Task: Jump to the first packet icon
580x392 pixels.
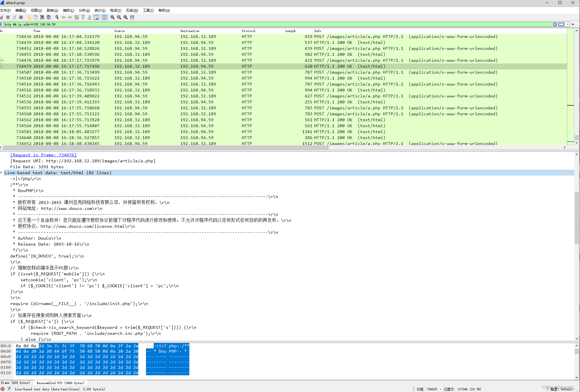Action: tap(83, 17)
